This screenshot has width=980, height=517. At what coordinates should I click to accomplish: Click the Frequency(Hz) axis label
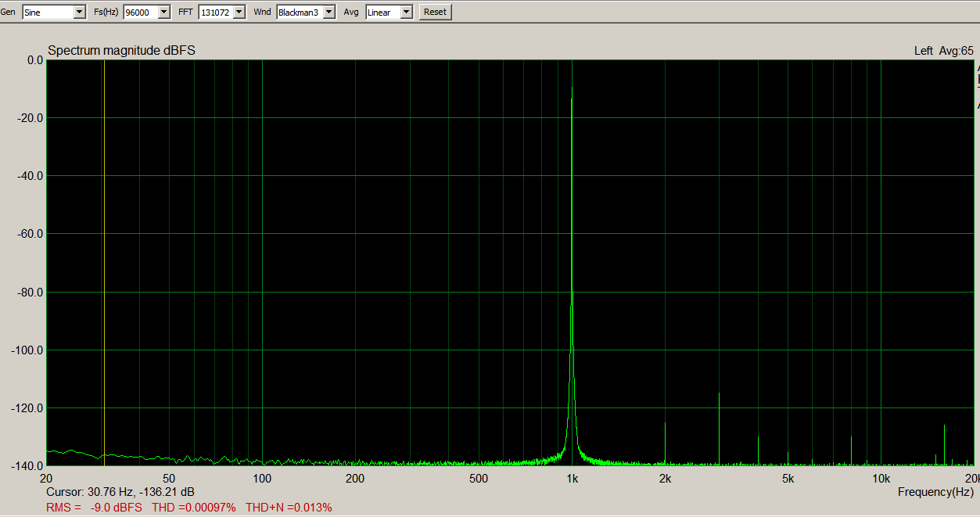[935, 492]
